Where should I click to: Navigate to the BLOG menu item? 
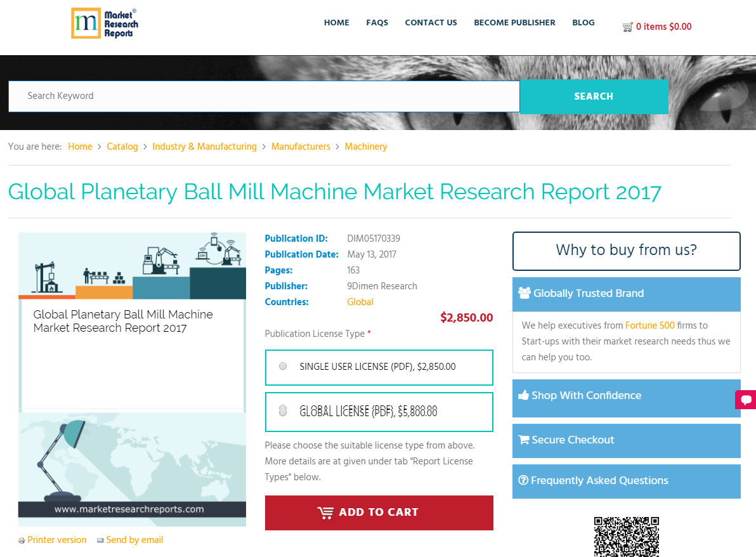pos(583,23)
